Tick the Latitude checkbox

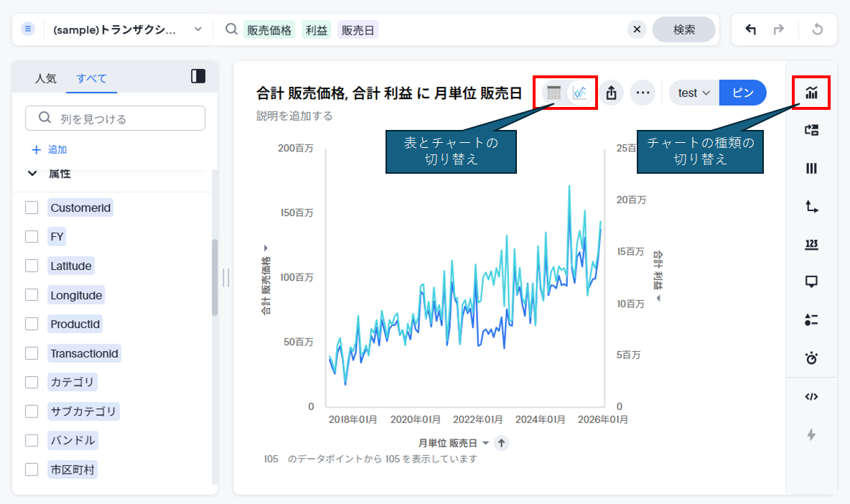click(32, 266)
